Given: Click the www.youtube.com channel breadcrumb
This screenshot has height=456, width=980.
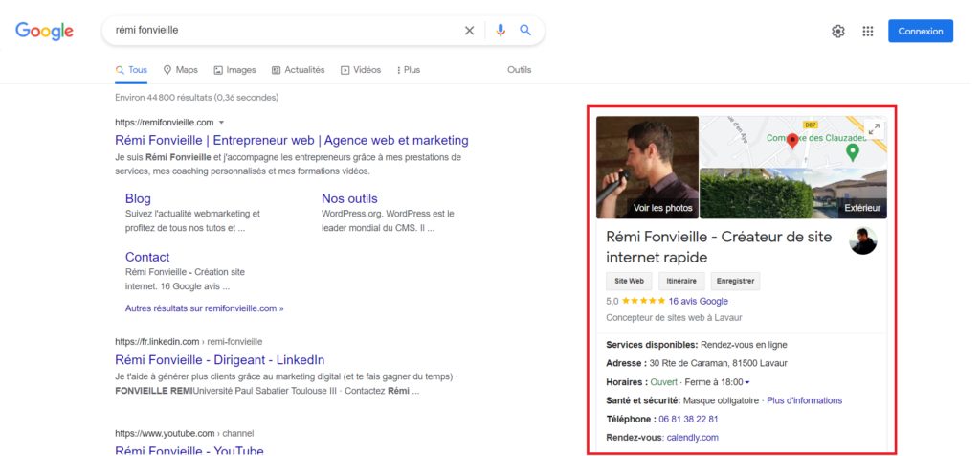Looking at the screenshot, I should 185,433.
